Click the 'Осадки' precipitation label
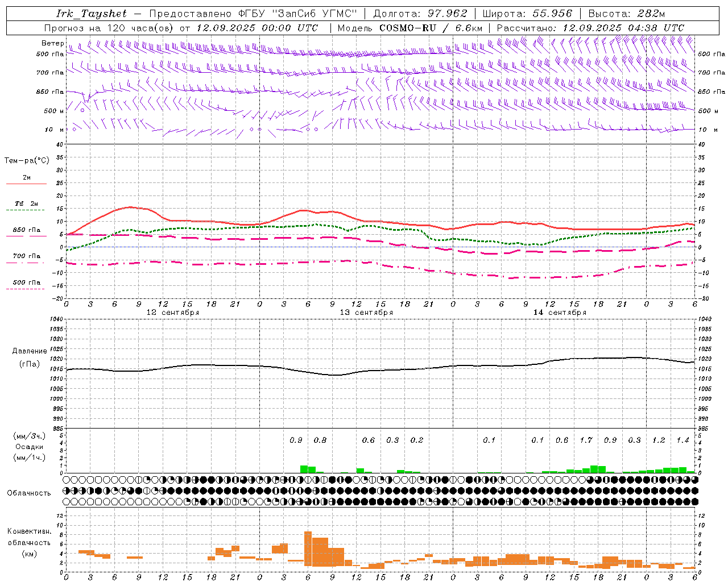728x582 pixels. tap(30, 447)
